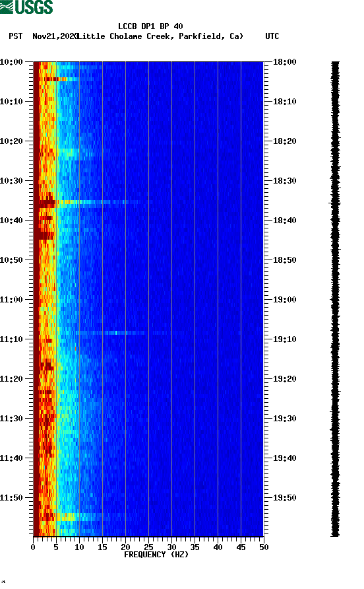Click the '11:30' PST time label

tap(11, 419)
